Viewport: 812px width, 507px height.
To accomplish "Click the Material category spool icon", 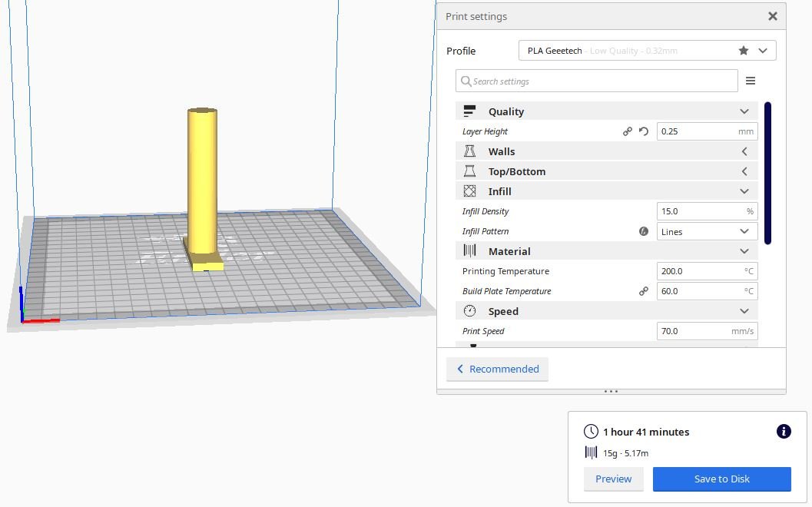I will (x=469, y=250).
